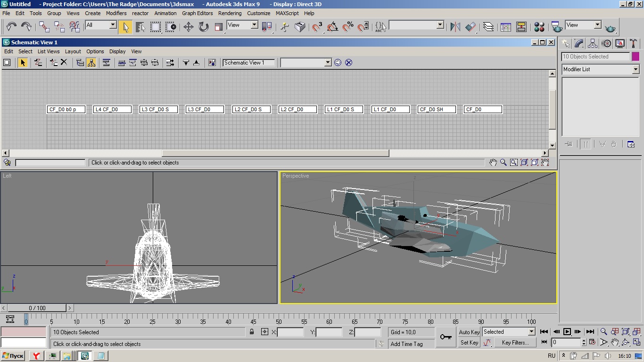
Task: Click the Key Filters button
Action: pos(515,343)
